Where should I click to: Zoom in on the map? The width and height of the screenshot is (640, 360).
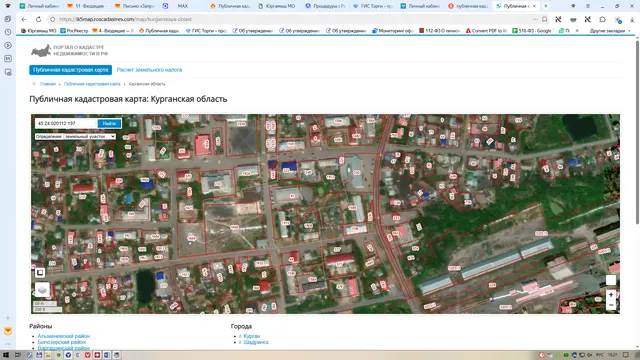point(611,295)
